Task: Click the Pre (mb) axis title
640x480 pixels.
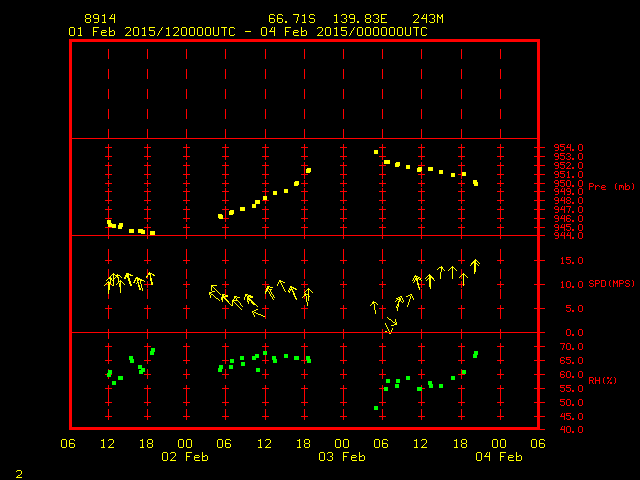Action: click(612, 187)
